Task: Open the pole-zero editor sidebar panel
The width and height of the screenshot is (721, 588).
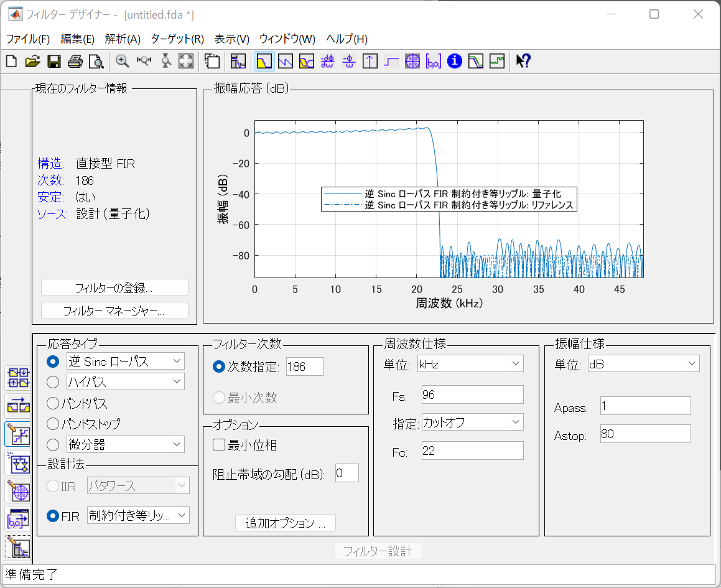Action: pos(17,492)
